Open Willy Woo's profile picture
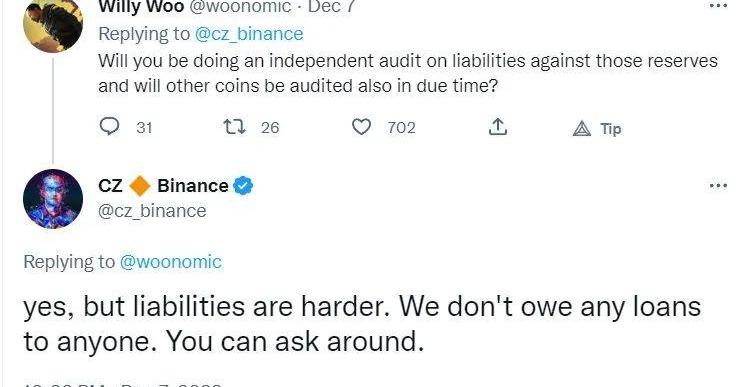The image size is (747, 387). click(53, 24)
